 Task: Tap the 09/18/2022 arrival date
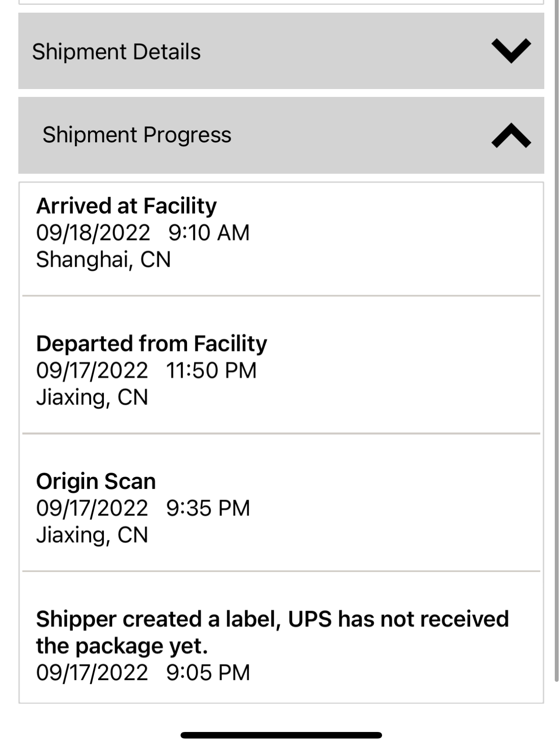(x=93, y=232)
